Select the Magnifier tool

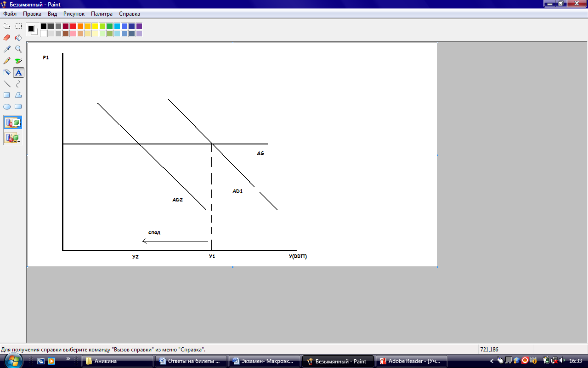(18, 49)
